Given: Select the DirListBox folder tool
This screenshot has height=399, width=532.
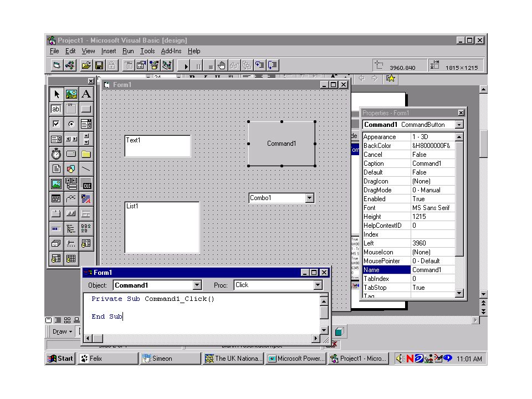Looking at the screenshot, I should coord(86,154).
